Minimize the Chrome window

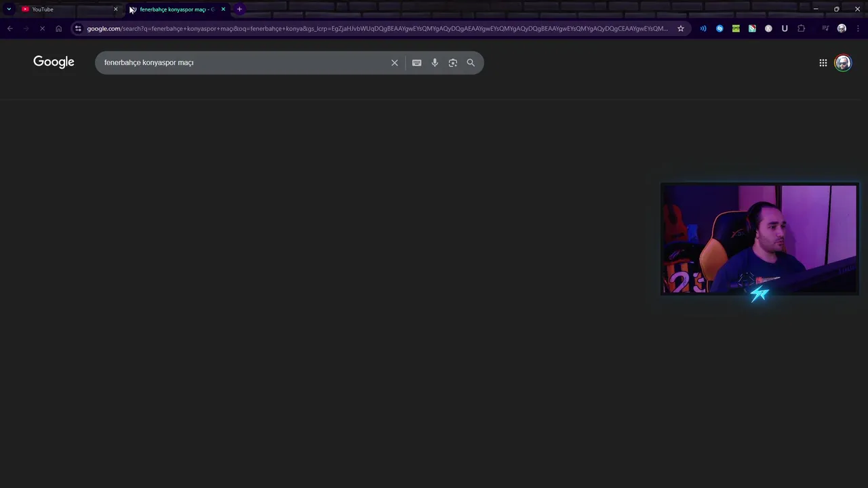click(816, 9)
